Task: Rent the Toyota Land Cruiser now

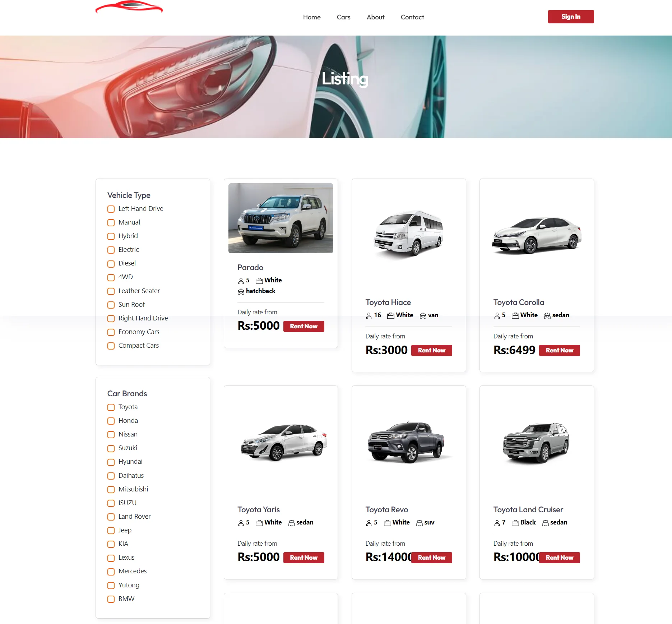Action: (559, 558)
